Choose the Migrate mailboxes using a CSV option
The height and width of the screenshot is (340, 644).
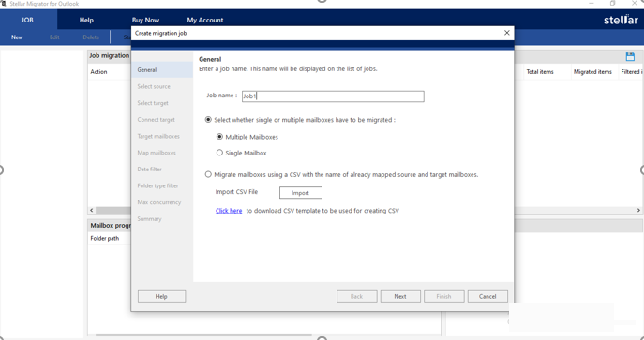tap(208, 174)
